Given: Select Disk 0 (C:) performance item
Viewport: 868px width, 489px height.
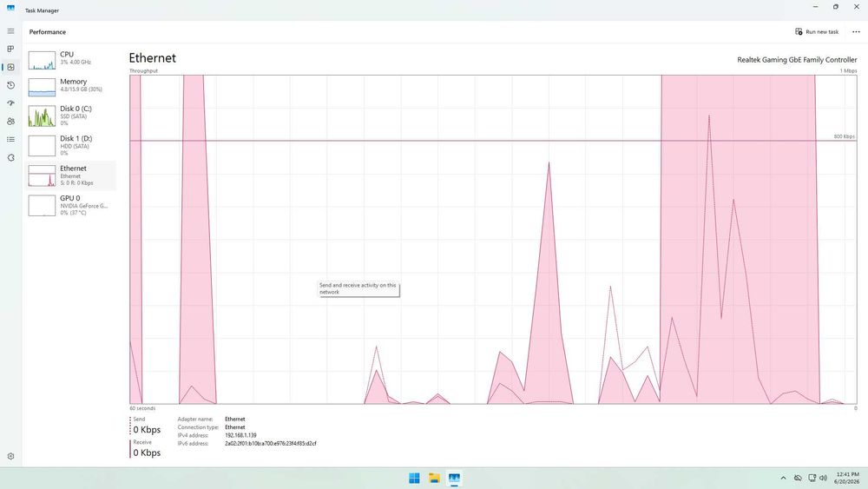Looking at the screenshot, I should 69,116.
